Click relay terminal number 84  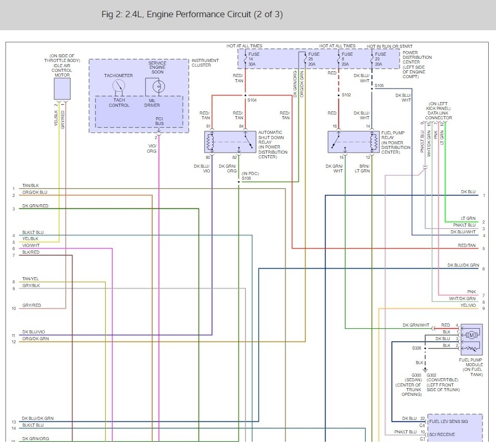[241, 126]
